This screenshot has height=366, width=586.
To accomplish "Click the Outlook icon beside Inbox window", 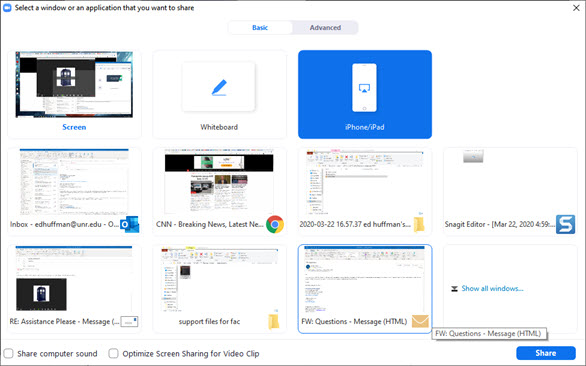I will click(130, 225).
